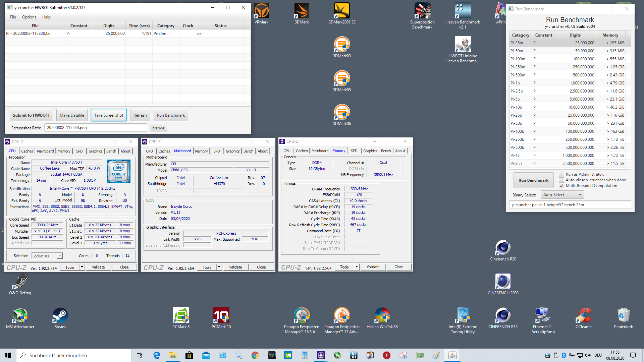
Task: Open the Papierkorb recycle bin
Action: [624, 318]
